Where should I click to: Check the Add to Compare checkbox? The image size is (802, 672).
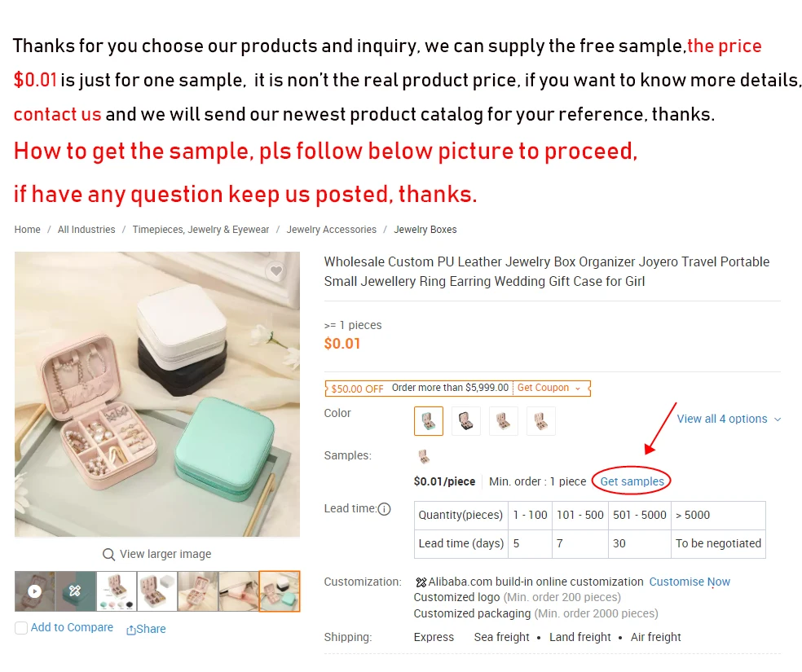pos(21,628)
